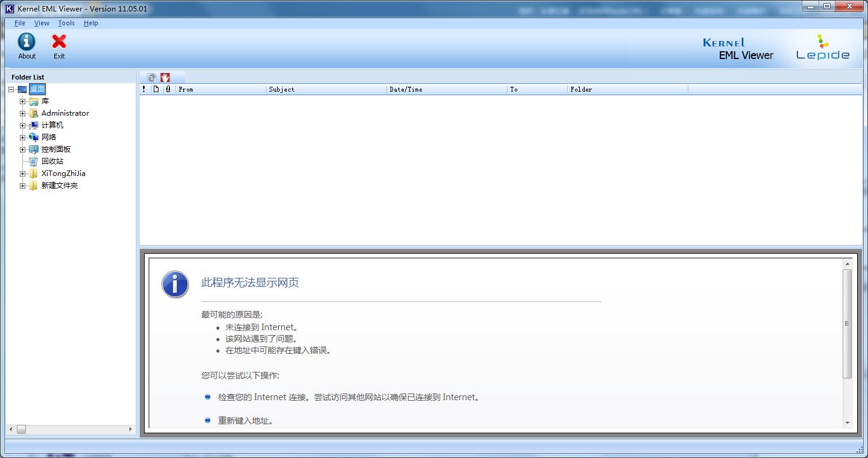The width and height of the screenshot is (868, 458).
Task: Click the 重新键入地址 suggestion text
Action: (245, 421)
